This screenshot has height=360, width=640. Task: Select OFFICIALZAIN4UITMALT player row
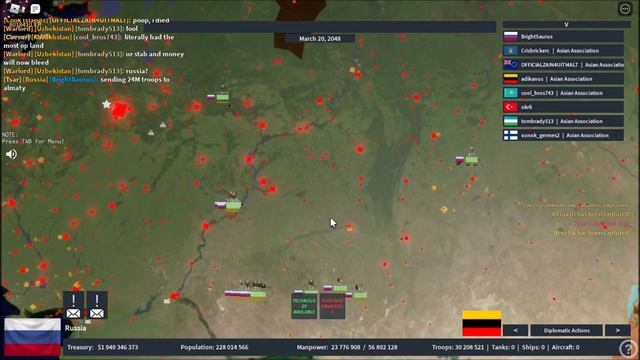click(563, 65)
